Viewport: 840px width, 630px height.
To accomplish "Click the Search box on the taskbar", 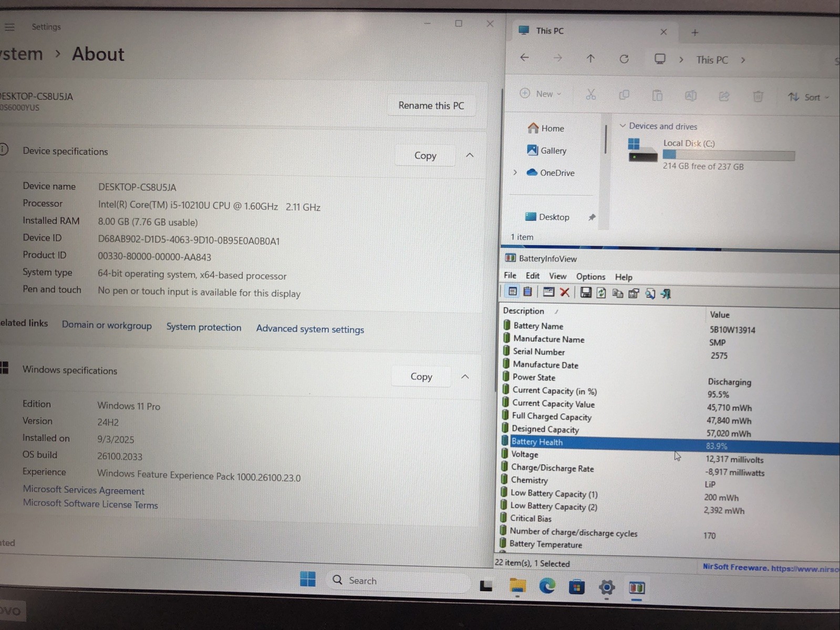I will coord(399,581).
